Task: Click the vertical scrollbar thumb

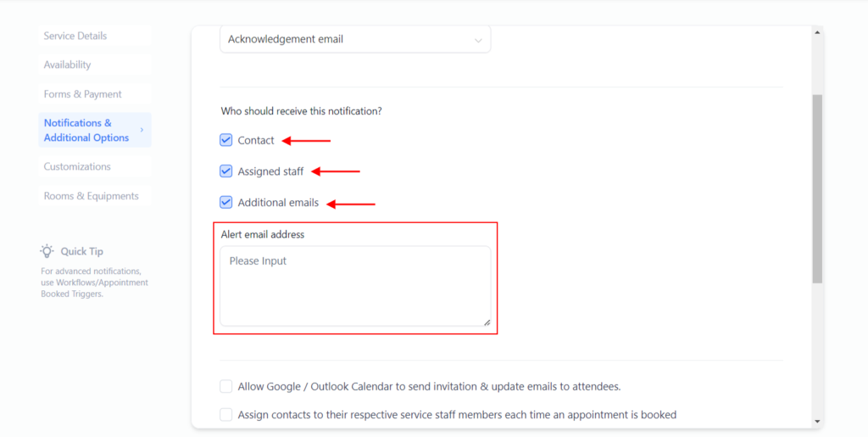Action: 817,187
